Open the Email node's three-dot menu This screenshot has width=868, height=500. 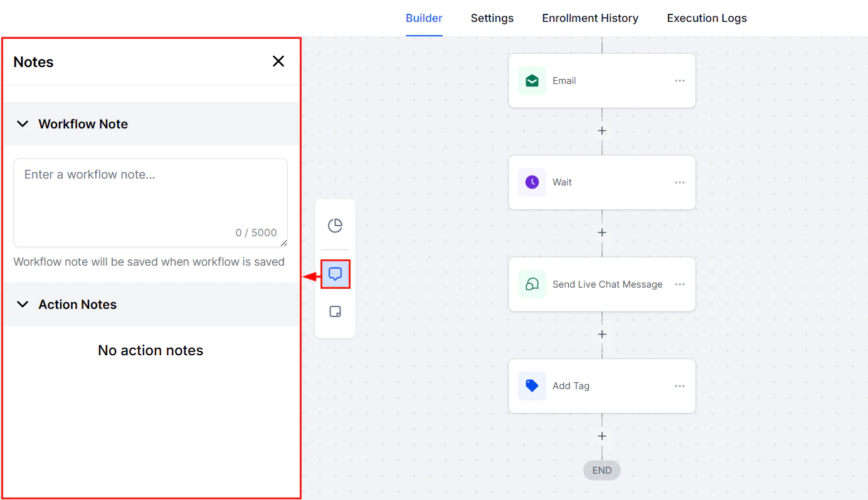pos(679,80)
